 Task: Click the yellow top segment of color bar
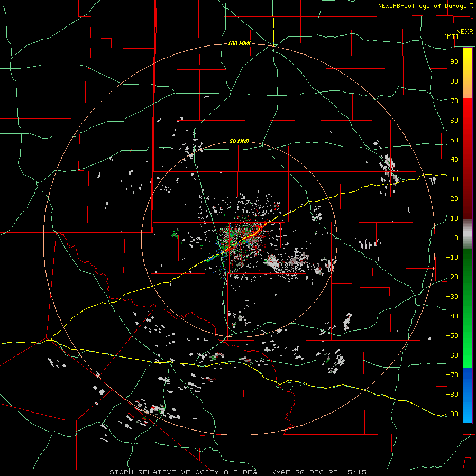pyautogui.click(x=467, y=73)
